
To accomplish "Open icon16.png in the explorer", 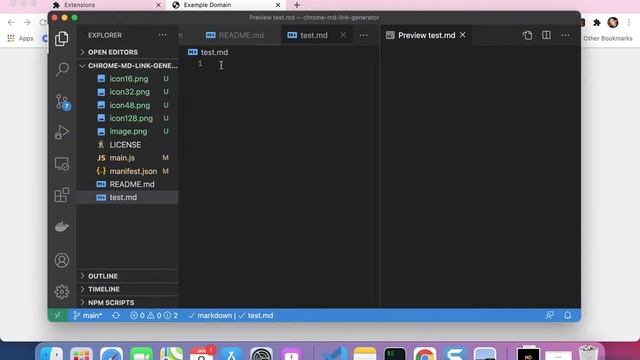I will coord(128,79).
